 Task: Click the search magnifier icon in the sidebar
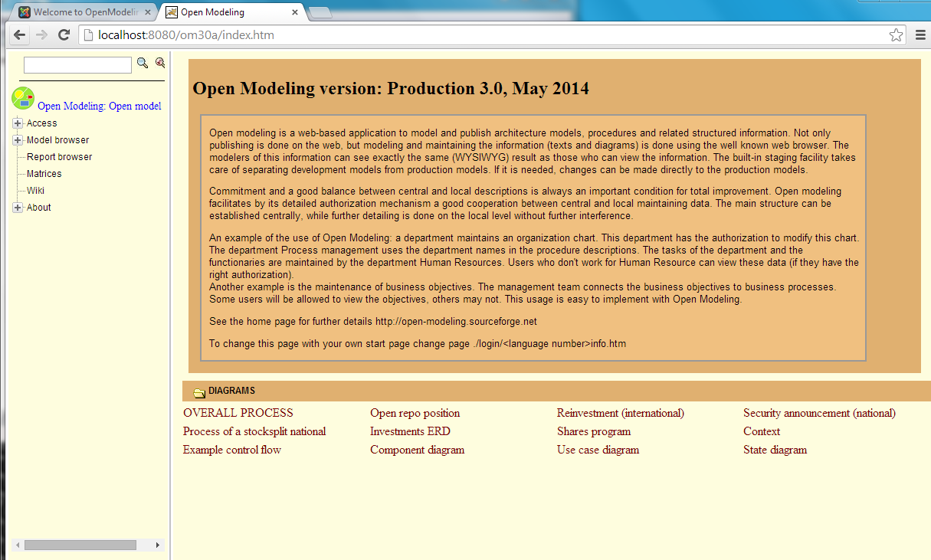pyautogui.click(x=143, y=63)
